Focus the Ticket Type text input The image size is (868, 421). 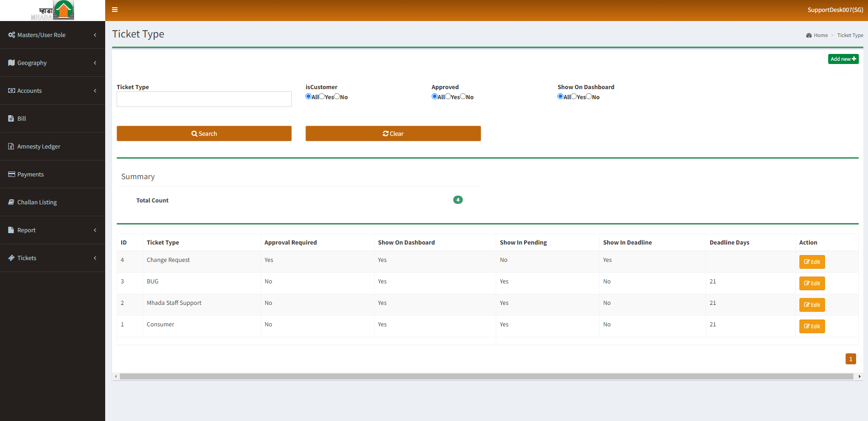click(x=204, y=99)
